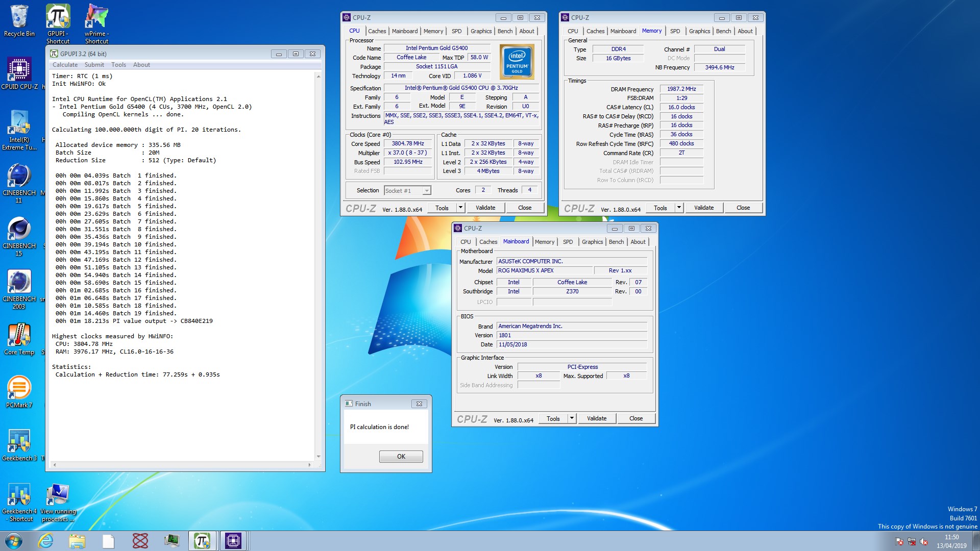Click the DRAM Frequency value 1987.2 MHz

coord(681,89)
